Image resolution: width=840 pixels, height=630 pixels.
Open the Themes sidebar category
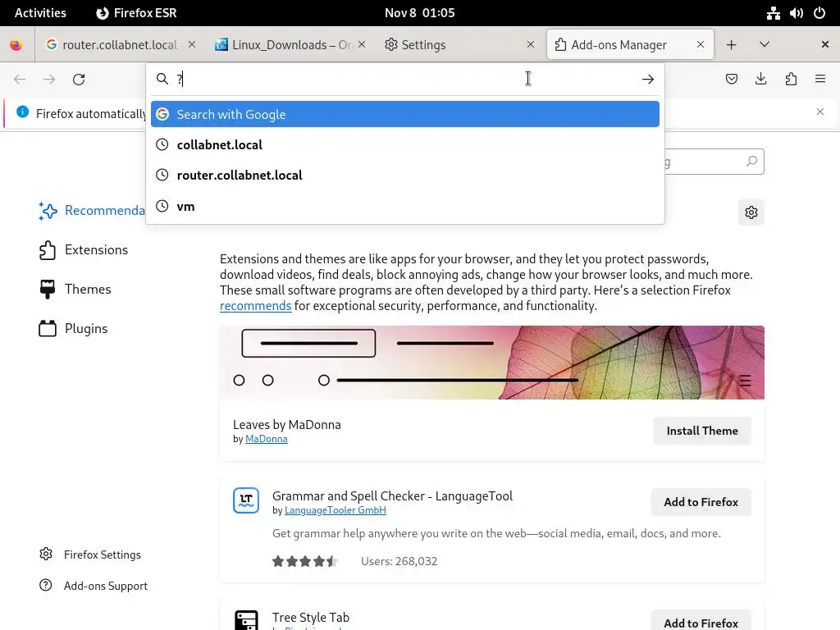pyautogui.click(x=75, y=290)
